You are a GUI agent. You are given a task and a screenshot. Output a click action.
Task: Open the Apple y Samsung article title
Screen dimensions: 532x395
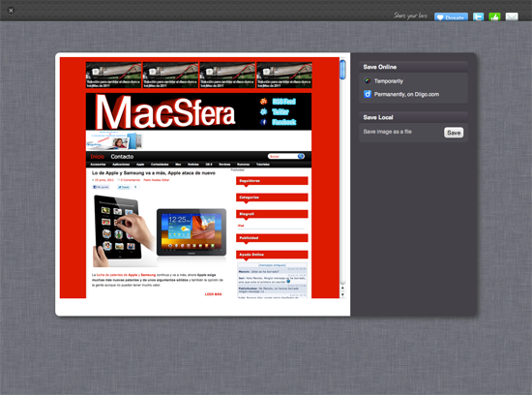[154, 173]
